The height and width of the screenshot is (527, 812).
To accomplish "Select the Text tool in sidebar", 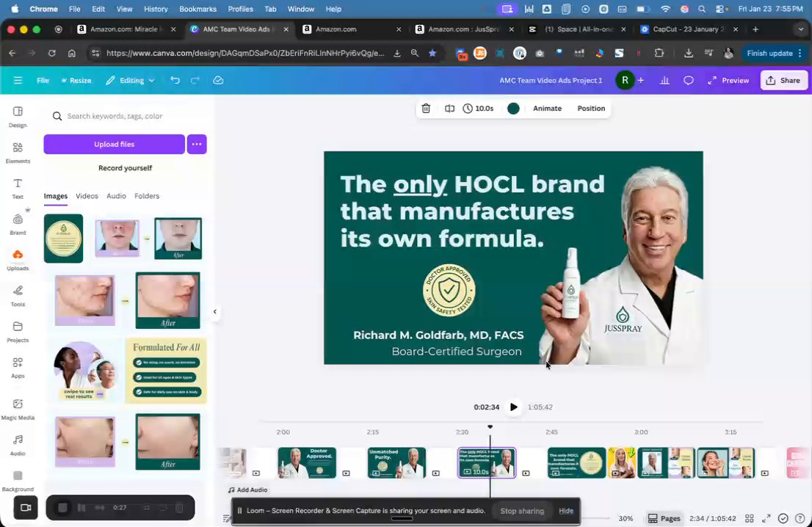I will (18, 189).
